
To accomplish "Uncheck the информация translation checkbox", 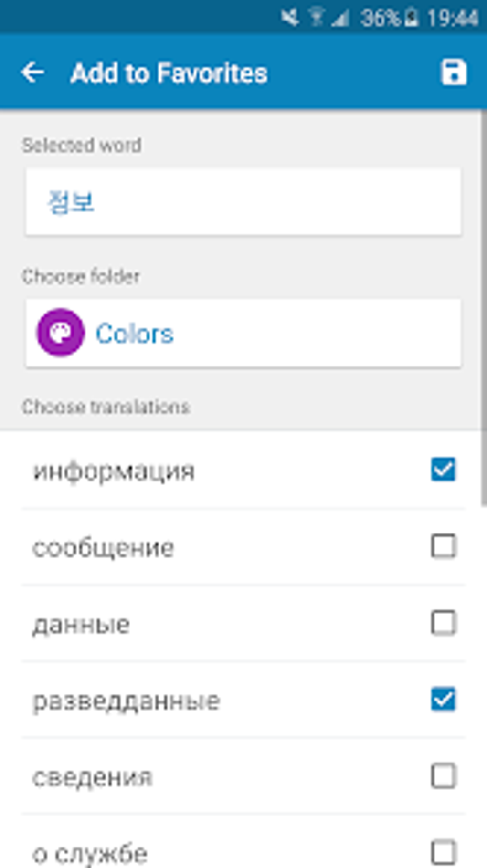I will pos(444,469).
